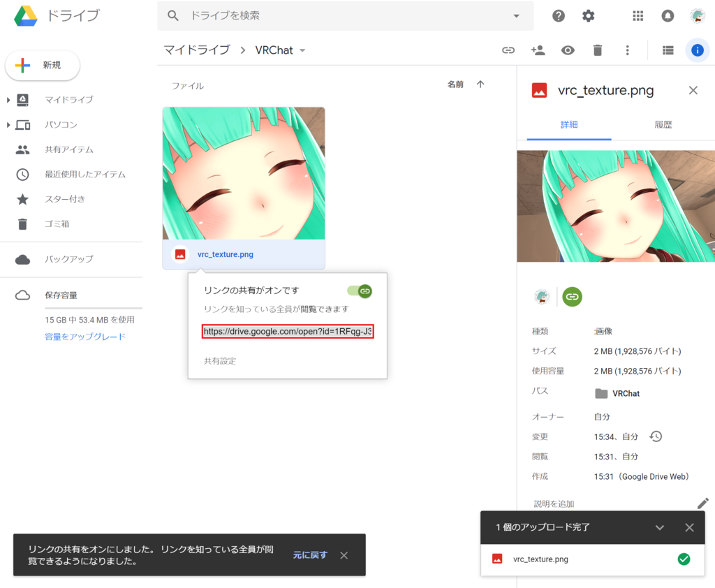Open the preview eye icon in the toolbar
Screen dimensions: 715x588
pyautogui.click(x=568, y=50)
